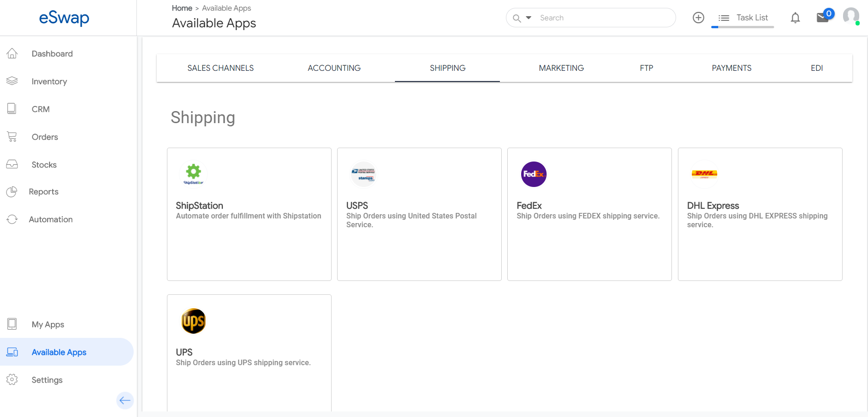Click the plus circle add icon
The height and width of the screenshot is (417, 868).
tap(698, 18)
